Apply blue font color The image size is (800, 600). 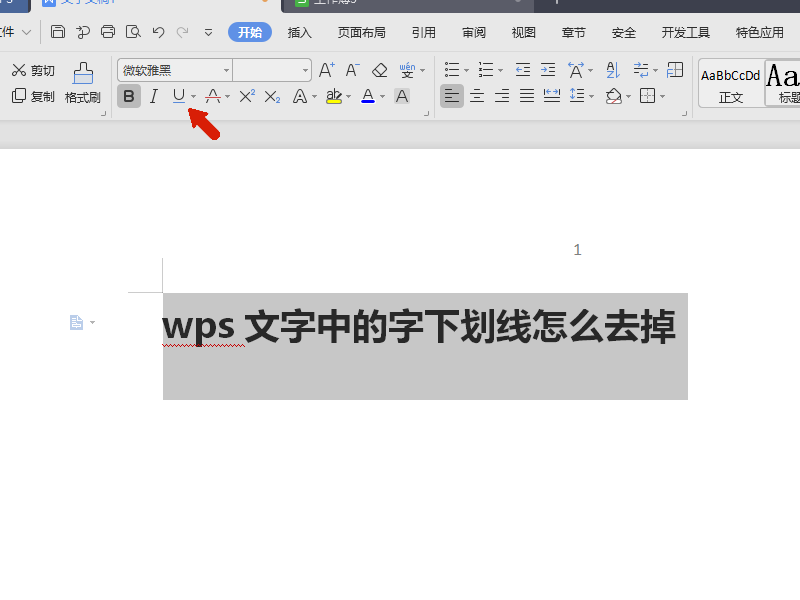pos(368,96)
